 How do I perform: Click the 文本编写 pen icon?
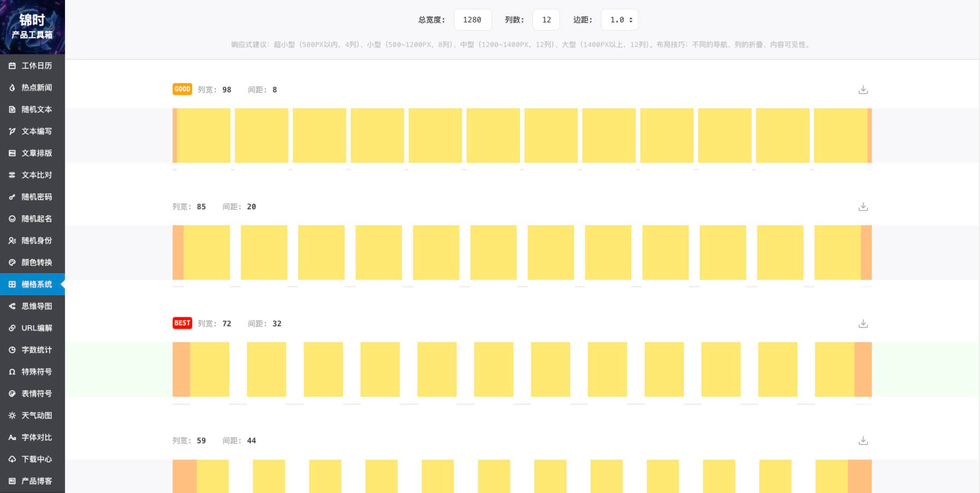(12, 131)
